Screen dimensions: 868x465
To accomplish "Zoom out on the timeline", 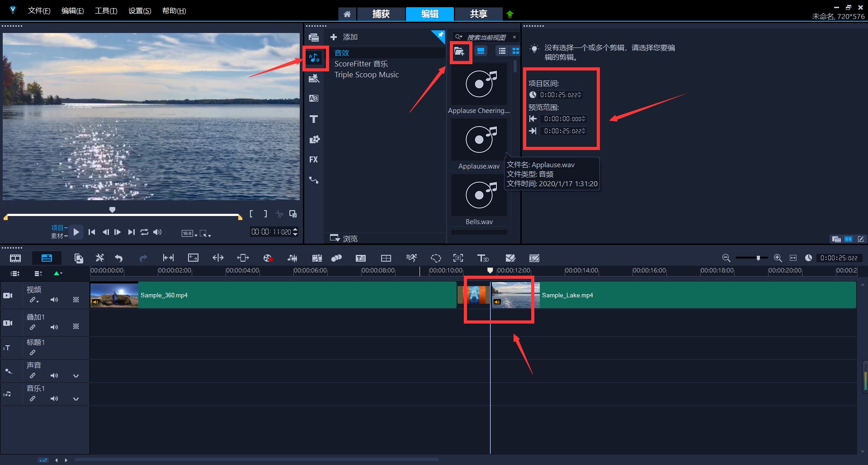I will pyautogui.click(x=726, y=258).
